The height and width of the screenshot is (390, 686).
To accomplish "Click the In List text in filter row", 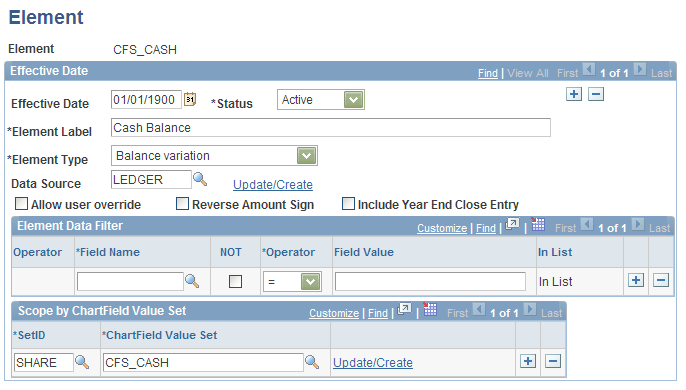I will point(556,281).
